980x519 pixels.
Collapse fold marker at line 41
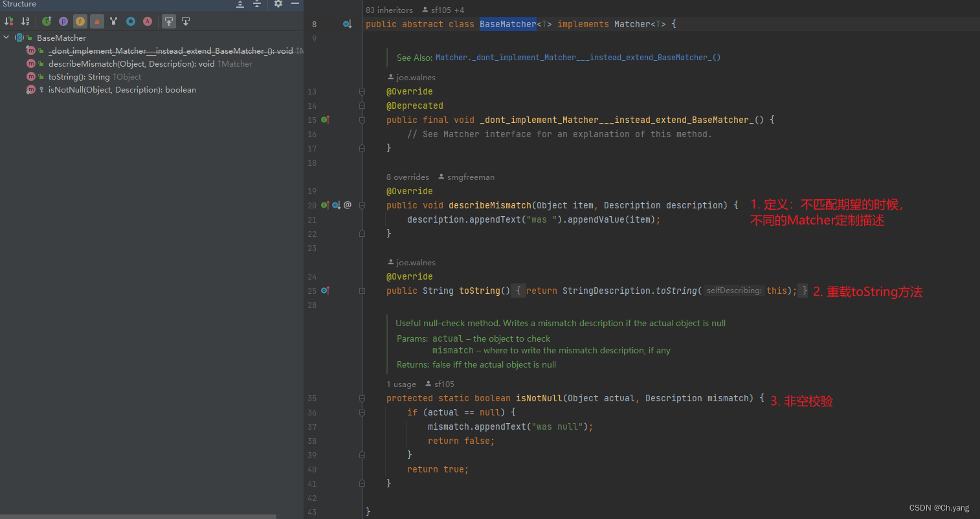click(362, 483)
